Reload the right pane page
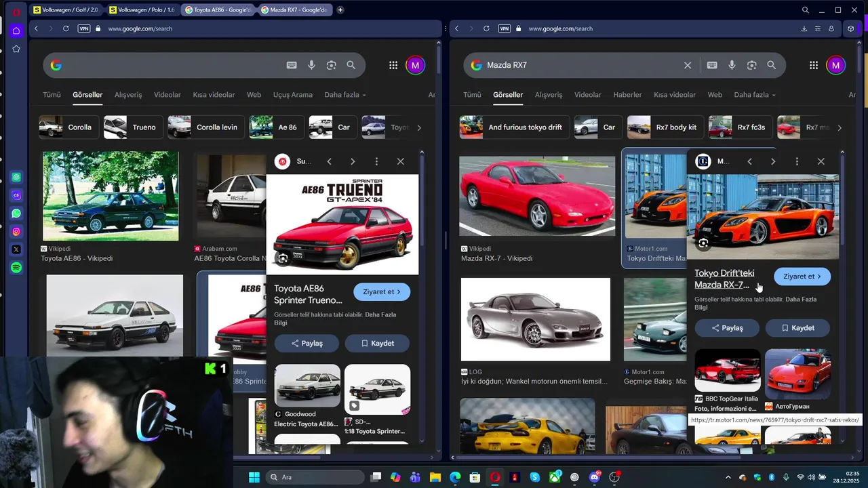Viewport: 868px width, 488px height. pyautogui.click(x=486, y=28)
